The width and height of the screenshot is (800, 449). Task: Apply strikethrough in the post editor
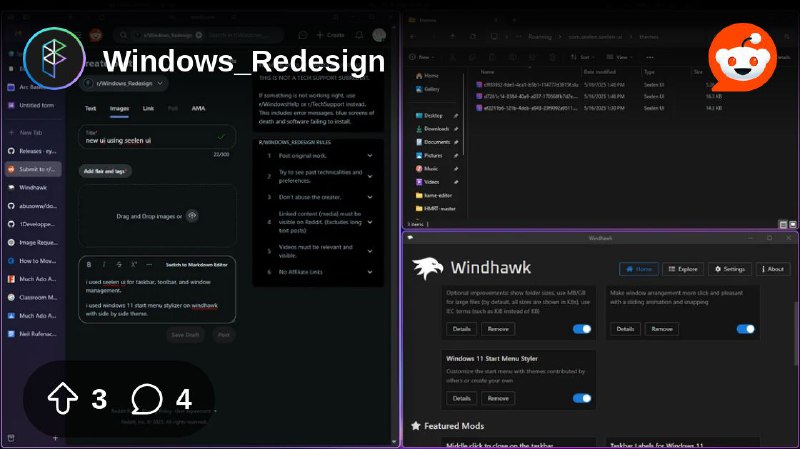pyautogui.click(x=119, y=264)
